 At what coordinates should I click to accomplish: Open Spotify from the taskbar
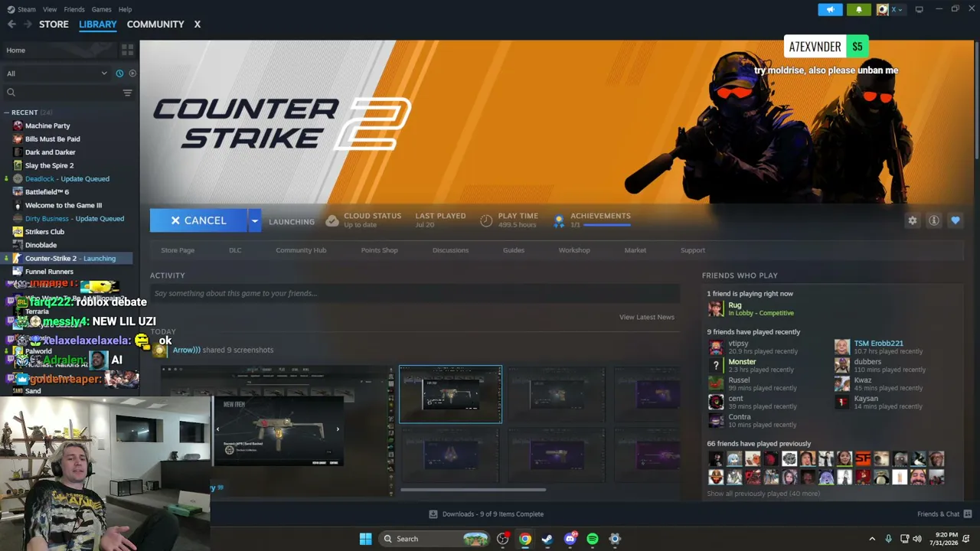[x=593, y=539]
